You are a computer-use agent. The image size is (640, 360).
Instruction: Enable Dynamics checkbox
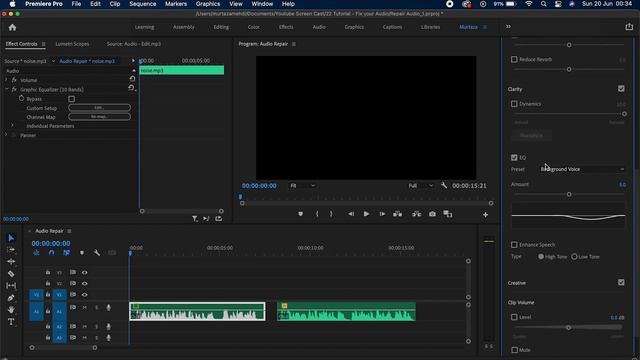point(514,104)
